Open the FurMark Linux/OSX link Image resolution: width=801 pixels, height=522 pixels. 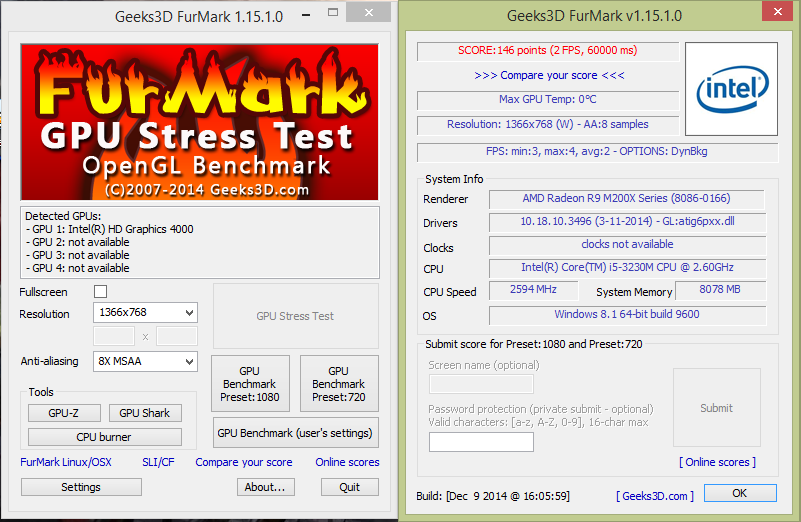tap(66, 462)
